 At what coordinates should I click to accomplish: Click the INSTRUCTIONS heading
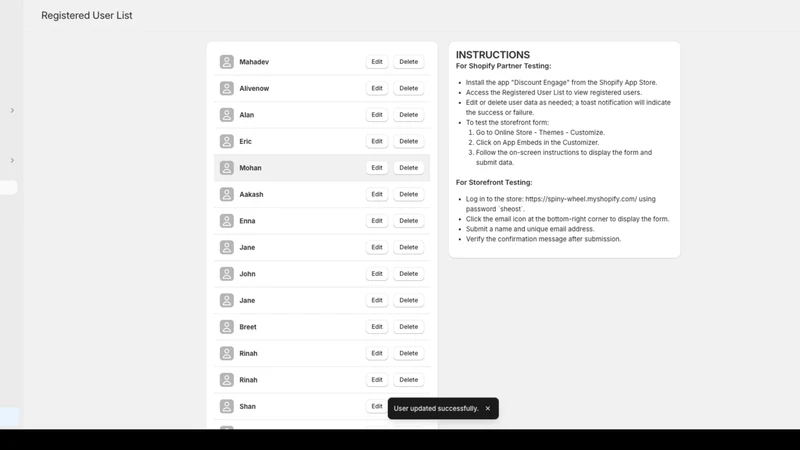[x=493, y=55]
